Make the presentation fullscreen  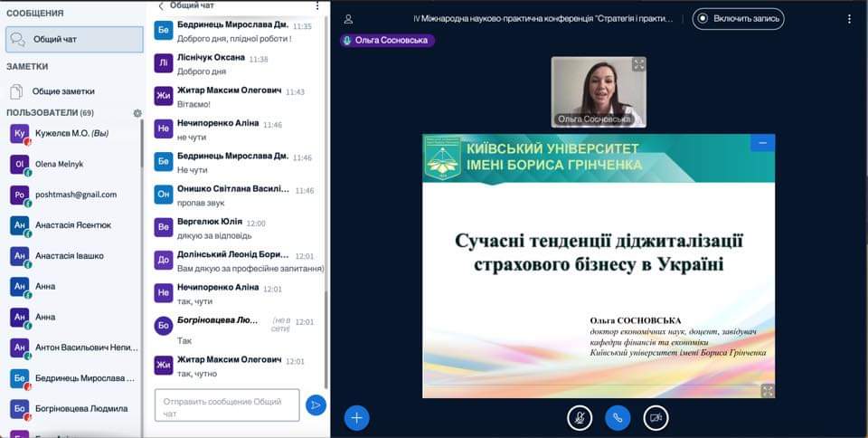tap(768, 390)
